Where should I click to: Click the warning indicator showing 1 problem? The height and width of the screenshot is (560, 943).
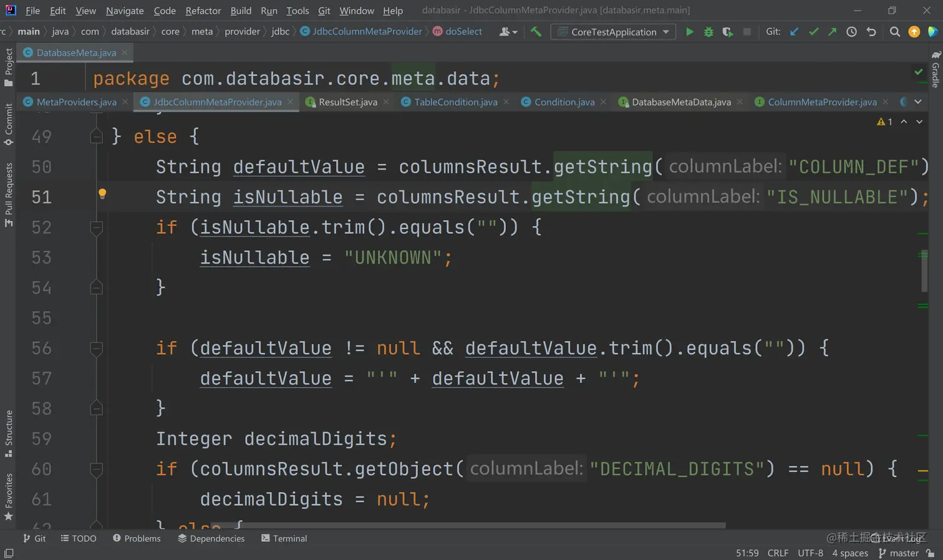tap(884, 122)
